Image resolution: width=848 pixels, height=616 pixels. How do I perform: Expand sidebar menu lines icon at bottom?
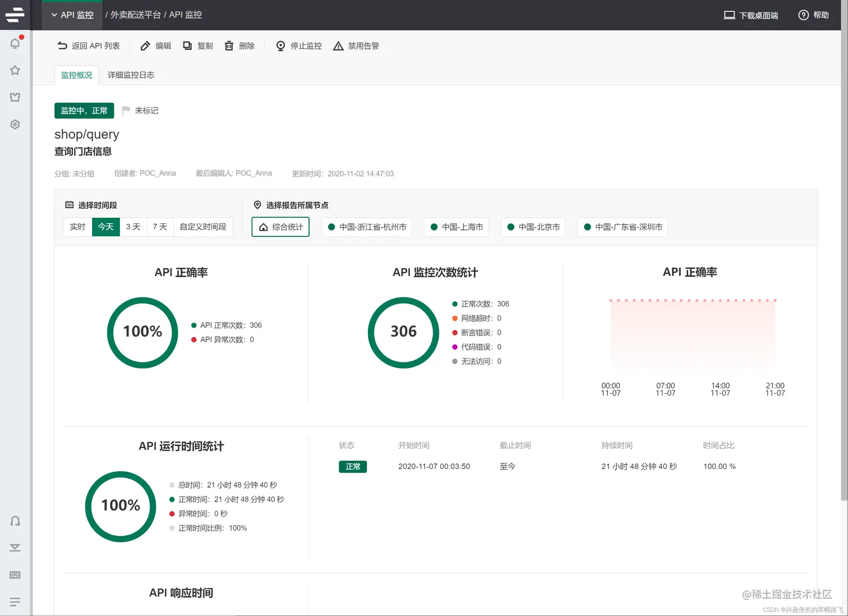click(15, 602)
